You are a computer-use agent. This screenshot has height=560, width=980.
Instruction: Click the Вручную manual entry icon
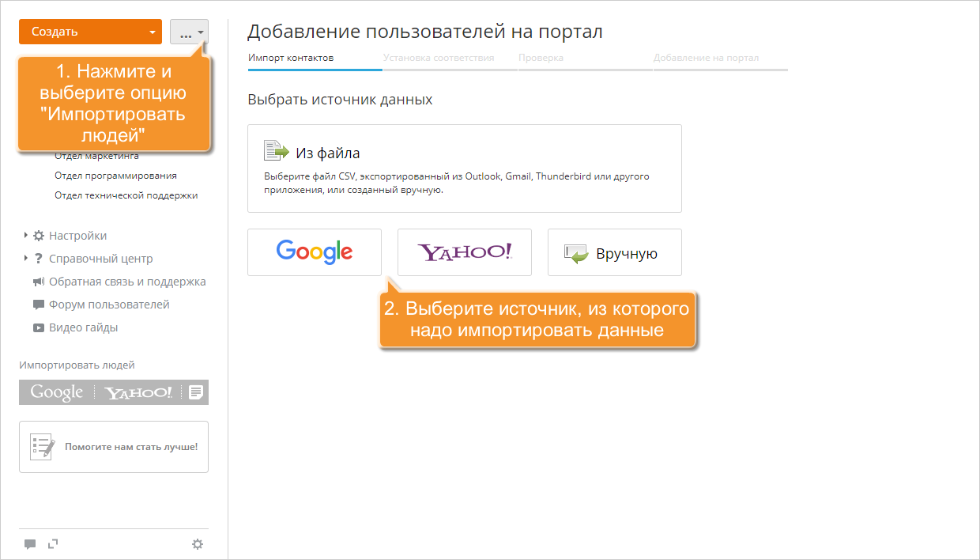(577, 254)
